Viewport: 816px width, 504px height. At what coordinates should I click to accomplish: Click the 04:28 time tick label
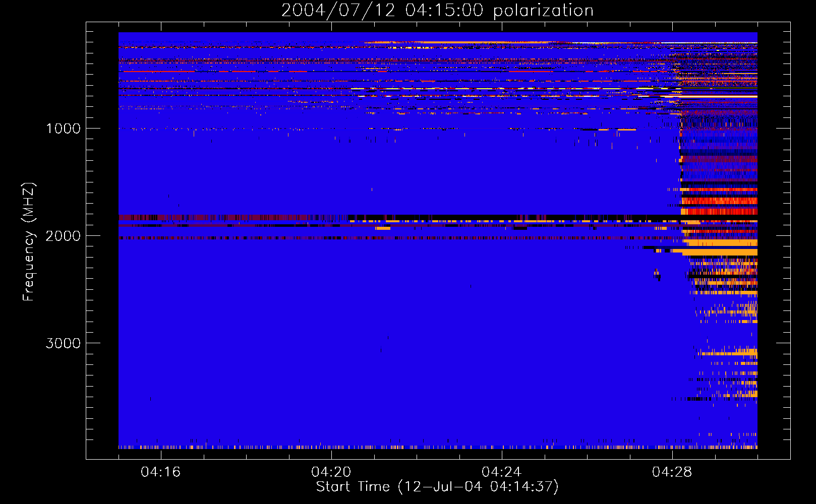(x=672, y=472)
